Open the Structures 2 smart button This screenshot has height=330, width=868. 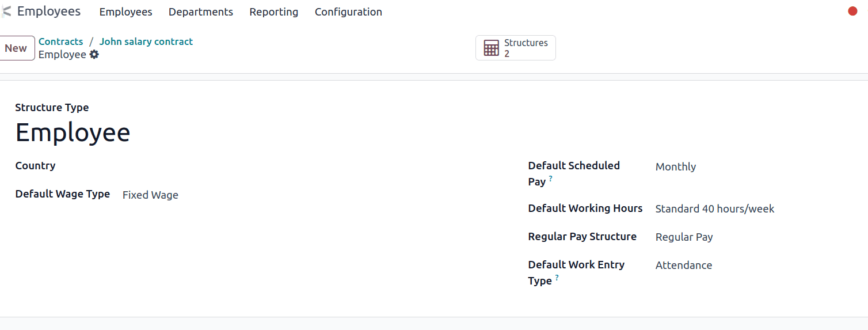click(516, 48)
